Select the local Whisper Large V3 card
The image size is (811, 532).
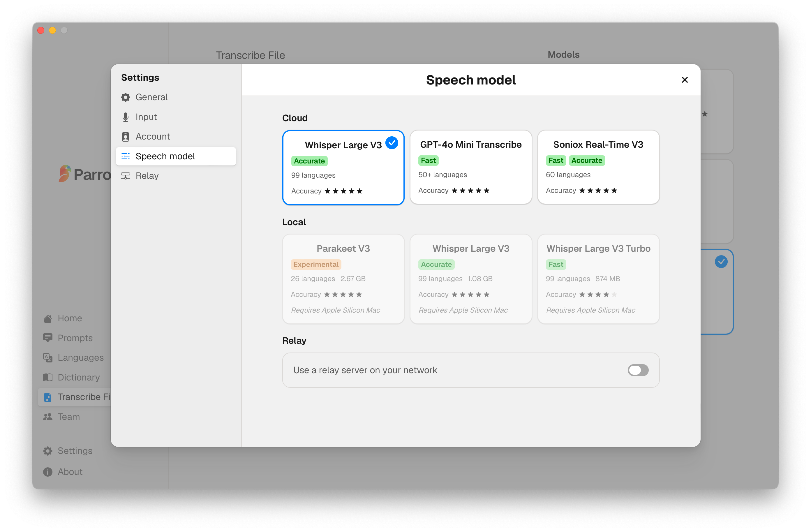(x=470, y=279)
